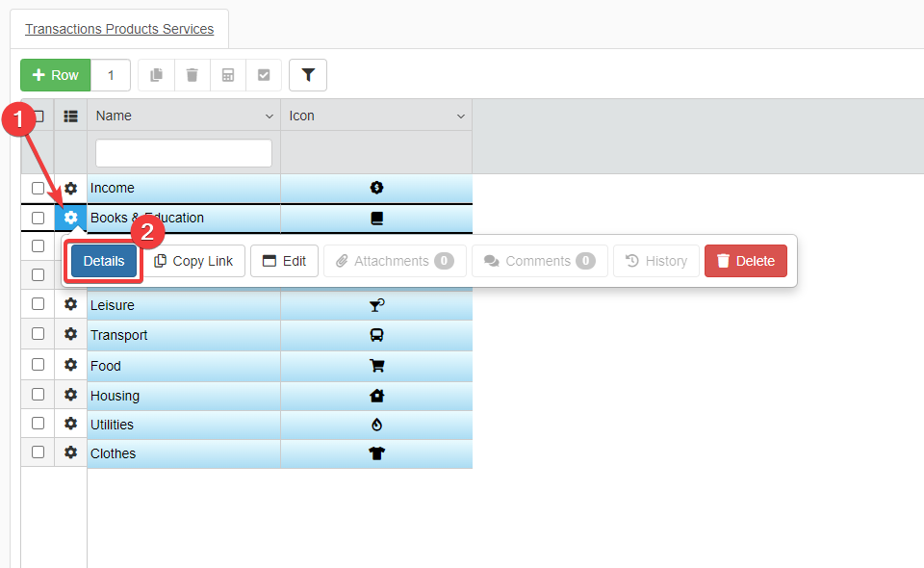
Task: Open the gear menu for Transport row
Action: 70,334
